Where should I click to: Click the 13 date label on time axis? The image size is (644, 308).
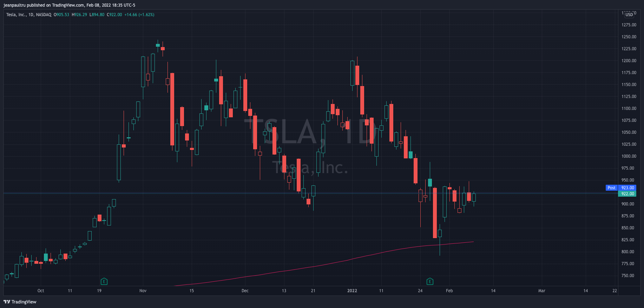coord(284,291)
